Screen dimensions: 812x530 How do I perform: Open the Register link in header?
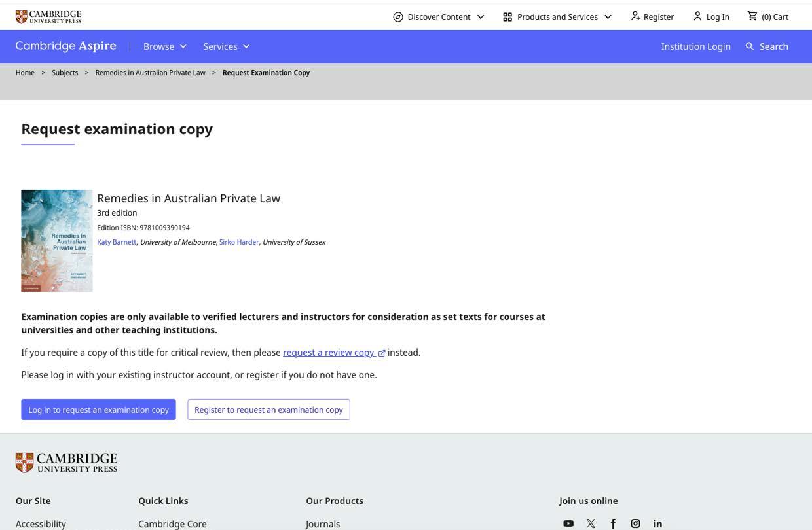(659, 17)
